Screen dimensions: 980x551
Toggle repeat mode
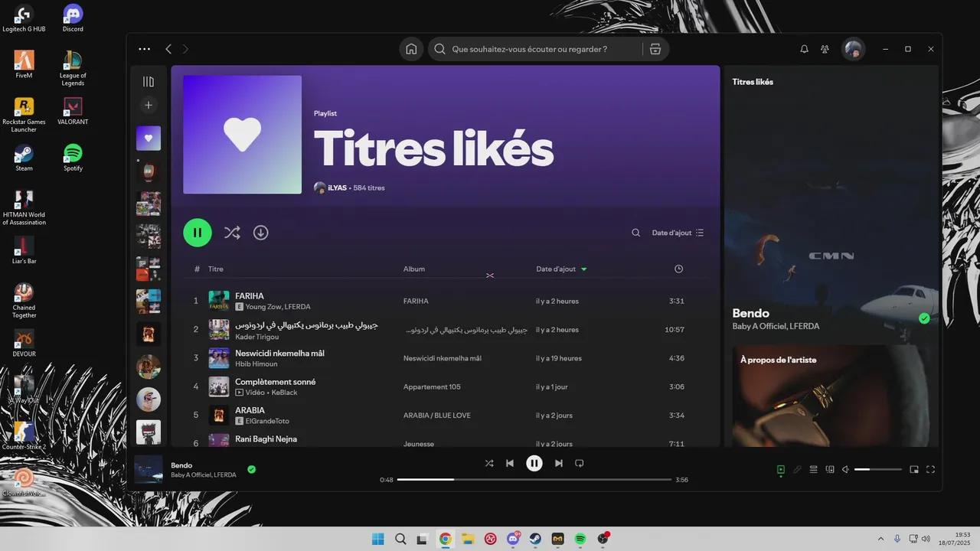click(x=580, y=463)
